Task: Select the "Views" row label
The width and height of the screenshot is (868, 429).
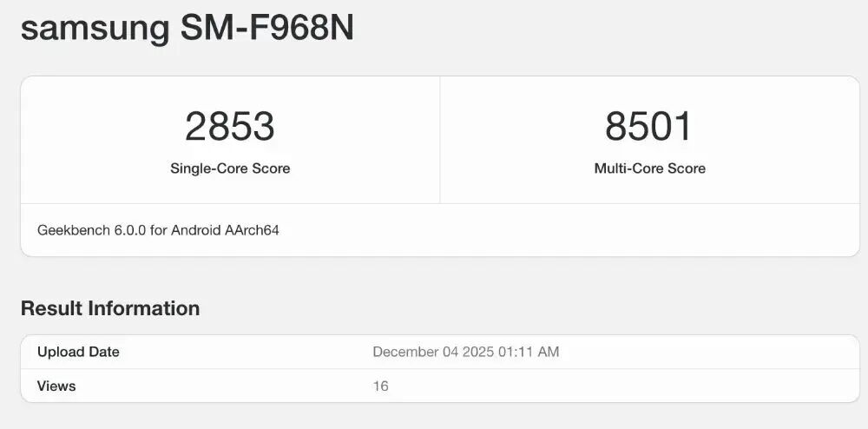Action: [x=56, y=386]
